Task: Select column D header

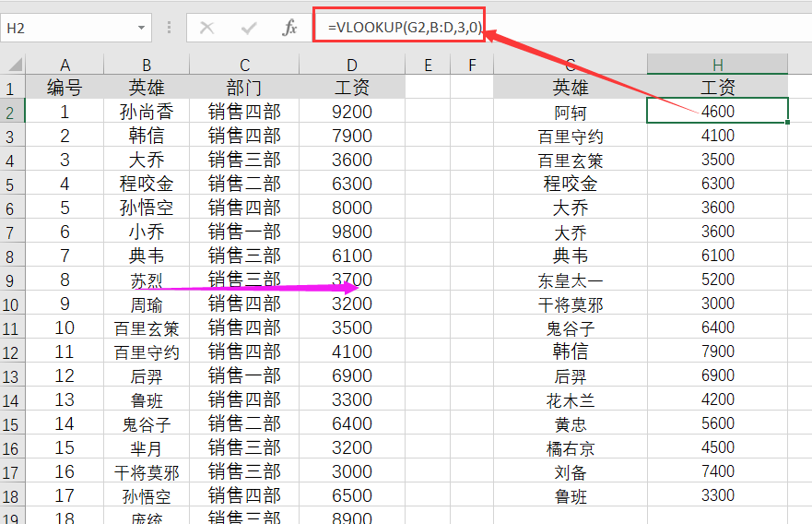Action: 352,65
